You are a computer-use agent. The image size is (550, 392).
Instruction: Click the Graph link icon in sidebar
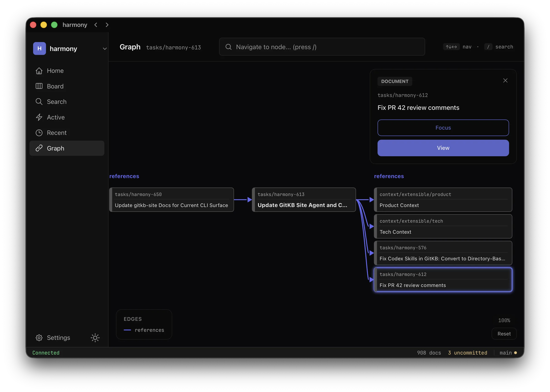39,148
